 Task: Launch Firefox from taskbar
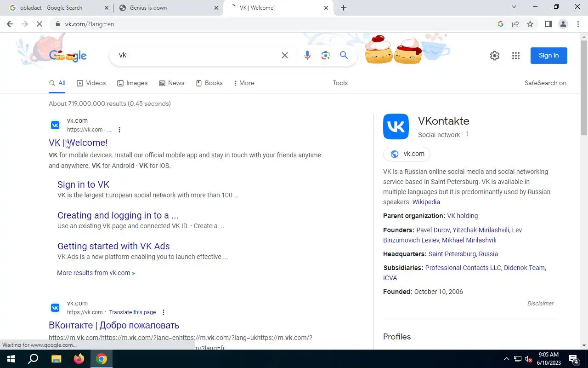pyautogui.click(x=79, y=359)
